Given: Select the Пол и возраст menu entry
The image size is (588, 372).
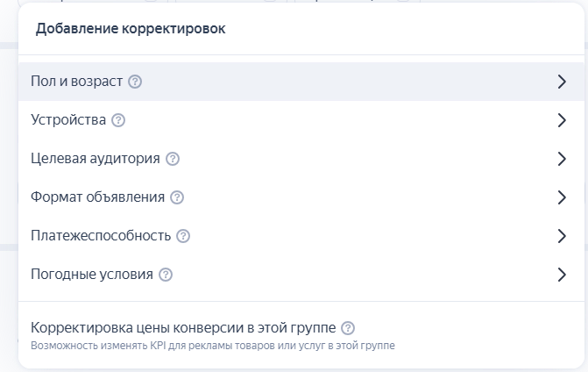Looking at the screenshot, I should (301, 82).
